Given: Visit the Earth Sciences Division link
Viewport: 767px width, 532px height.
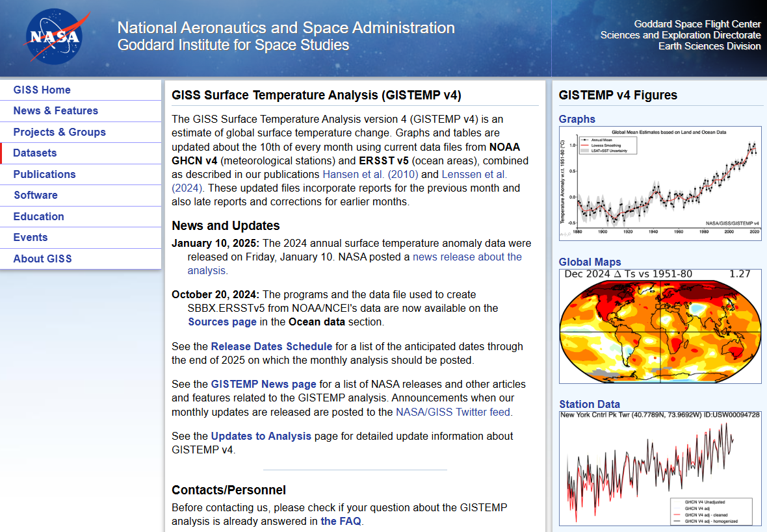Looking at the screenshot, I should [x=709, y=46].
